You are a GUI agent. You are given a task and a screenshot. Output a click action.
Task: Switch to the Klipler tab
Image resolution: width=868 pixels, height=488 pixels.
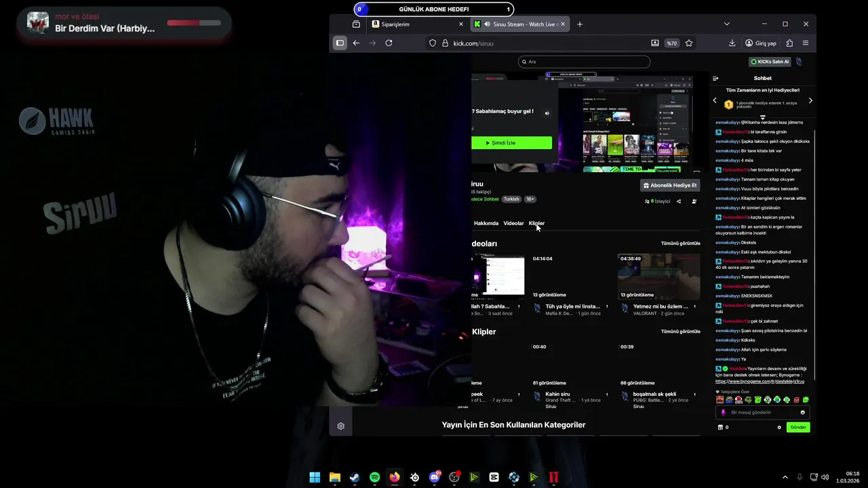pos(536,223)
